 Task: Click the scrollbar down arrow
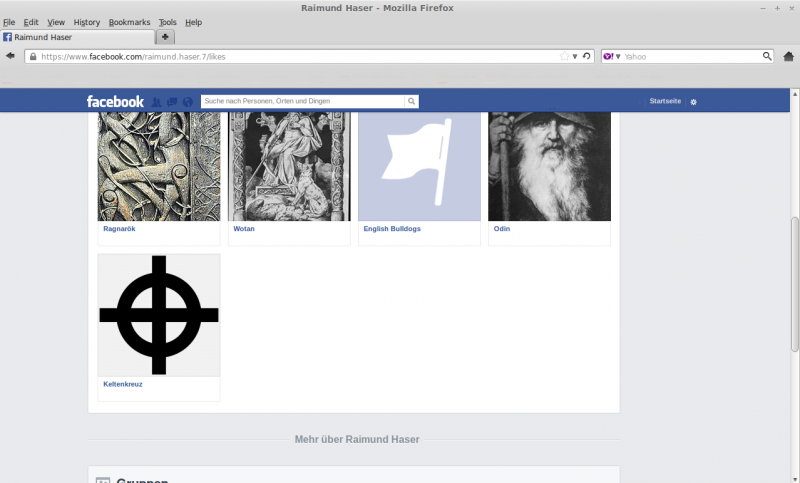point(794,479)
